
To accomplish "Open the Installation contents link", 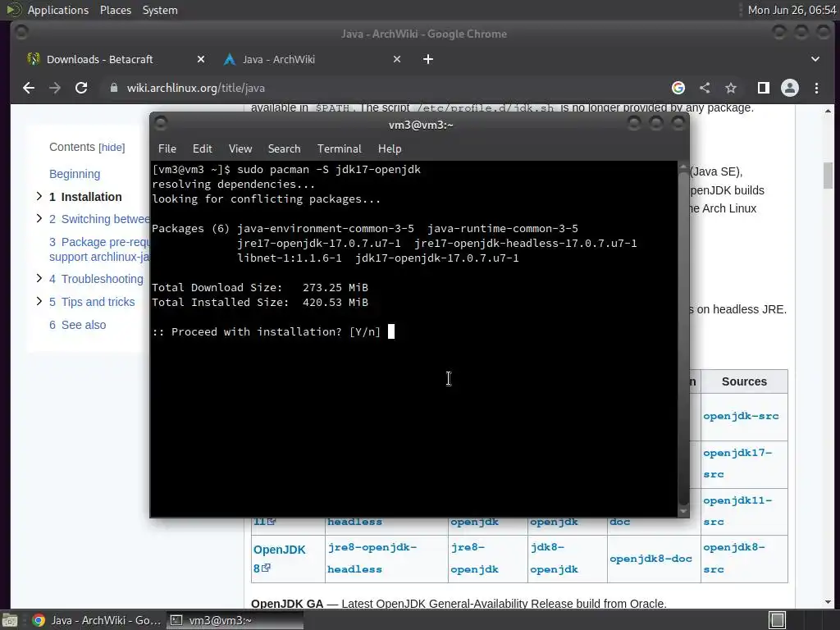I will tap(85, 197).
